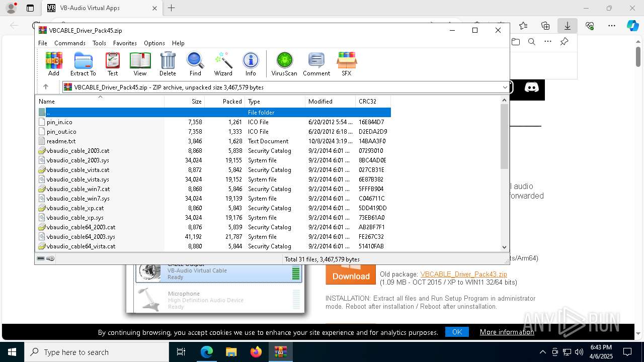The width and height of the screenshot is (644, 362).
Task: Open the Comment tool
Action: pos(316,64)
